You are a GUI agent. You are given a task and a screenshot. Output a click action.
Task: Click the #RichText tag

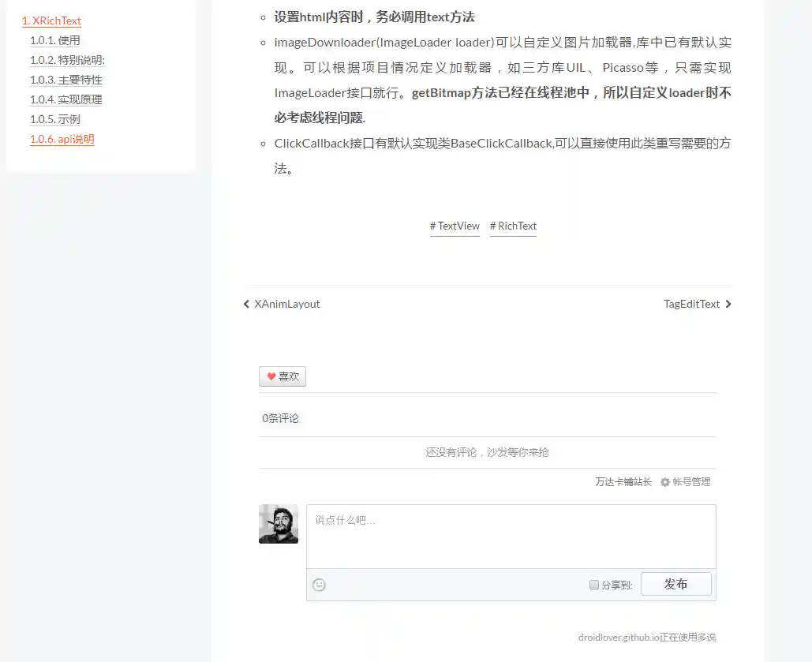513,226
